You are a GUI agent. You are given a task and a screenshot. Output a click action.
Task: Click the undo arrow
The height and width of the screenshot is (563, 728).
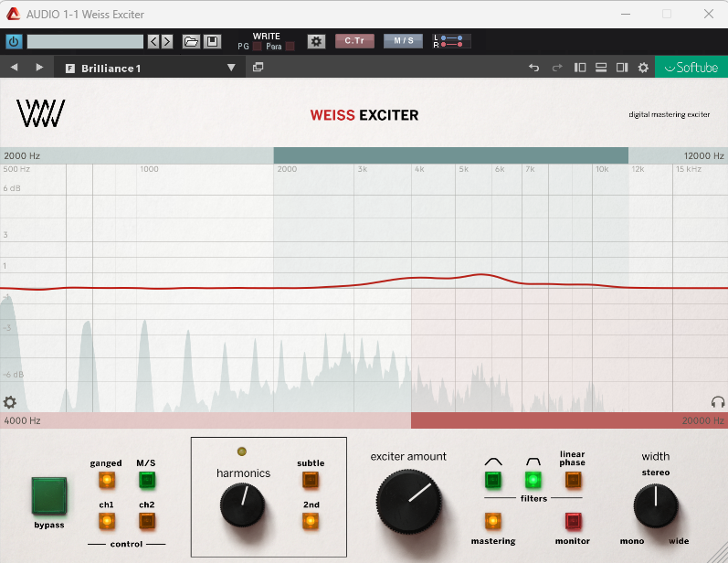coord(534,68)
